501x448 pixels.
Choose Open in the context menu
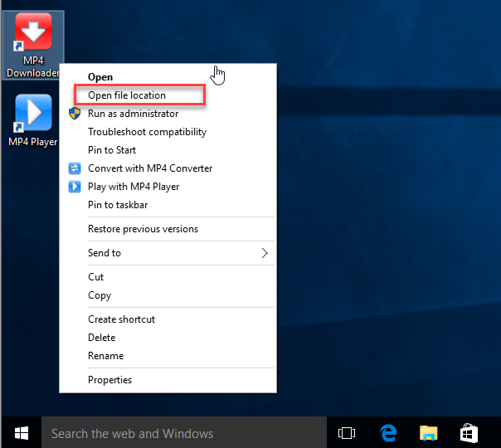point(168,77)
